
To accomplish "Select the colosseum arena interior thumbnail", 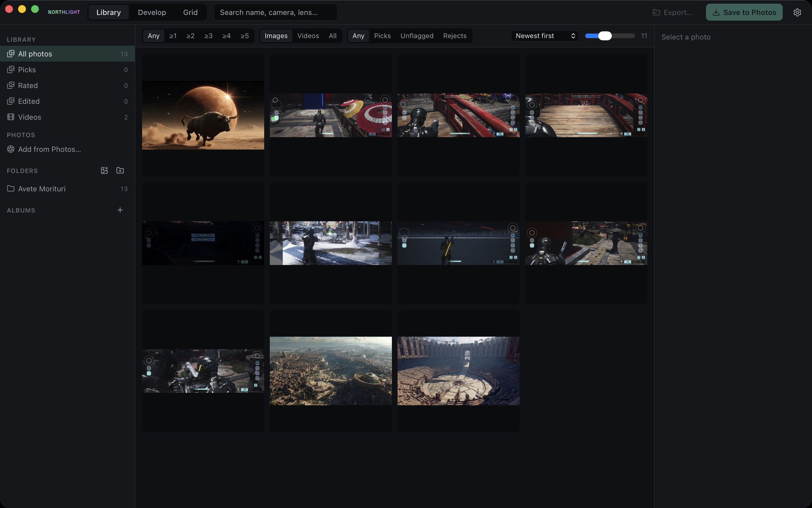I will click(x=458, y=371).
